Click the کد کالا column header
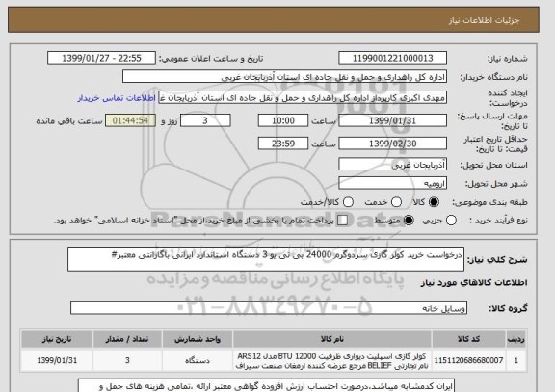555x392 pixels. [468, 339]
